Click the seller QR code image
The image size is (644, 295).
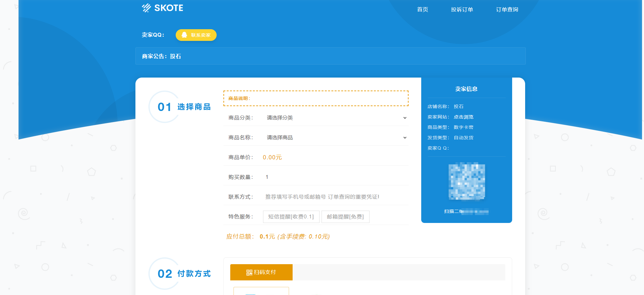point(466,181)
